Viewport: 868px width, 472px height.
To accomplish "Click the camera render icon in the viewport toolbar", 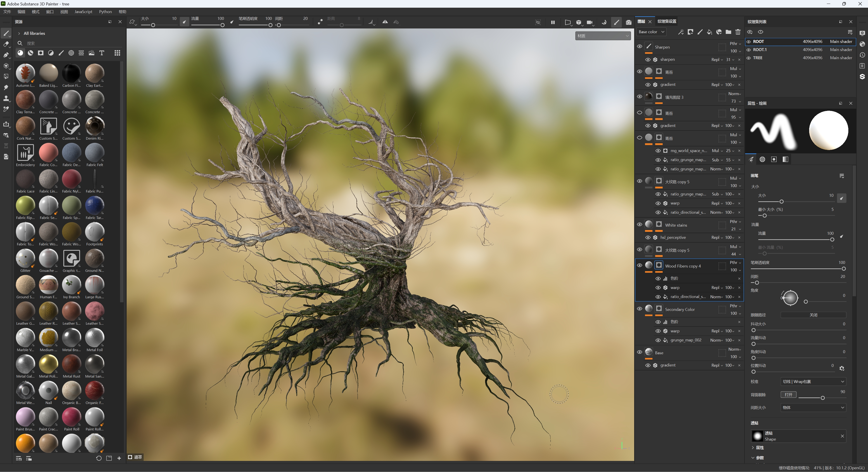I will point(628,22).
